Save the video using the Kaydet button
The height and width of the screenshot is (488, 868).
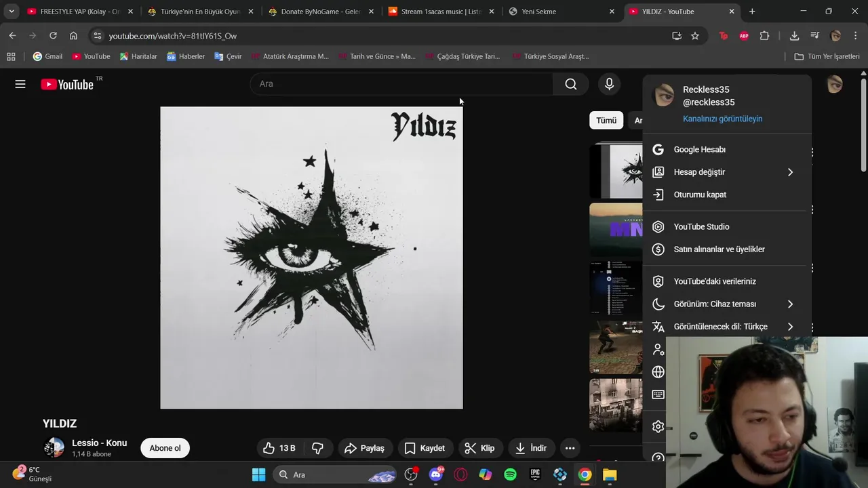pyautogui.click(x=425, y=448)
